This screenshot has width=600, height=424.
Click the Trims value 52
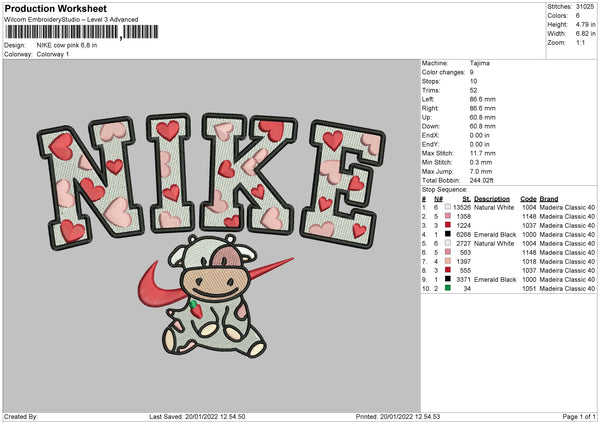(x=473, y=90)
